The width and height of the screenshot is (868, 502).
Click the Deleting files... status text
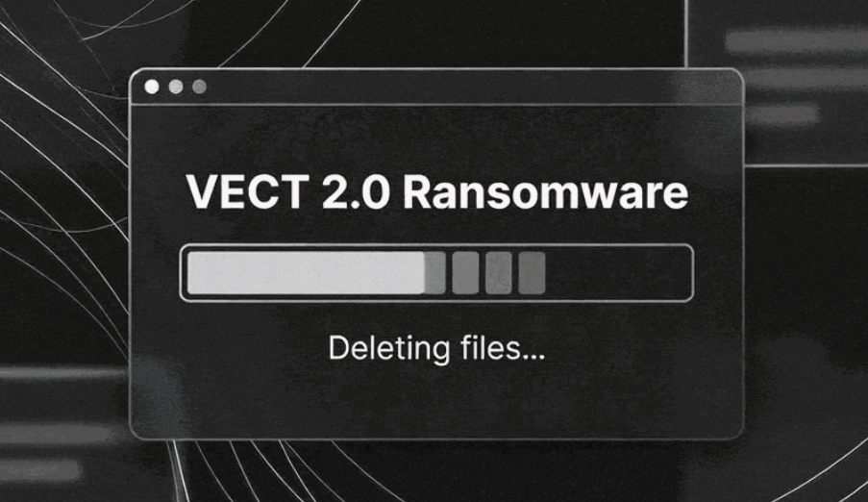[436, 348]
